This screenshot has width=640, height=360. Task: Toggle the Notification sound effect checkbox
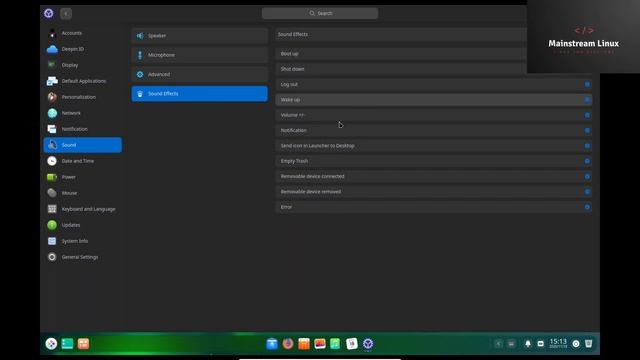point(587,130)
